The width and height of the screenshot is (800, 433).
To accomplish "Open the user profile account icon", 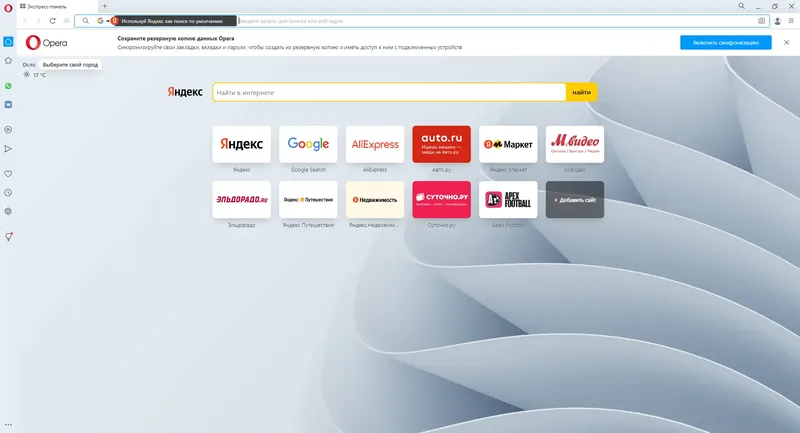I will 778,21.
